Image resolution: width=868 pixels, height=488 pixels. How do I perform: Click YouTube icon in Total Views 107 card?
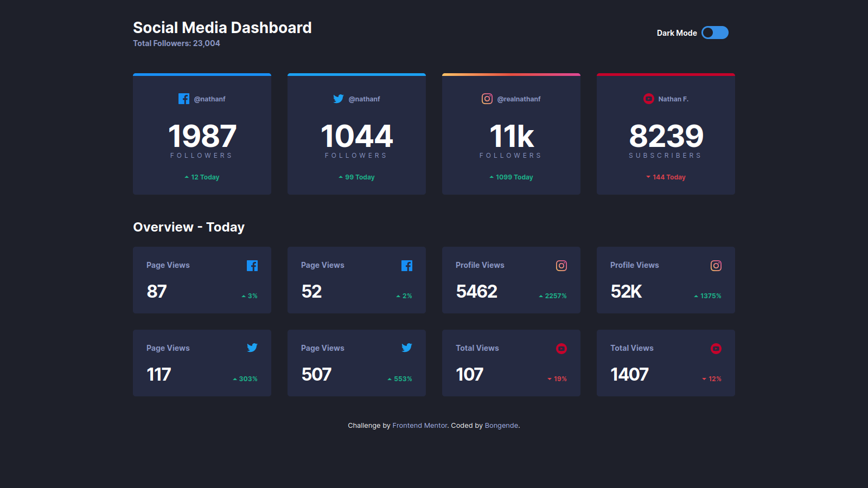[x=561, y=349]
